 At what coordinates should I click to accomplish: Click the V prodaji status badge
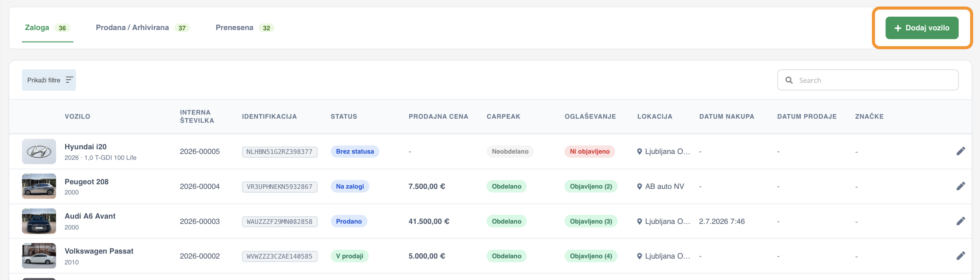click(x=350, y=256)
